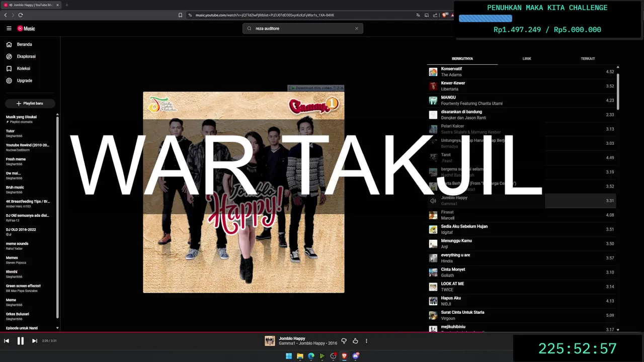Create a new playlist with Playlist baru

[x=30, y=104]
